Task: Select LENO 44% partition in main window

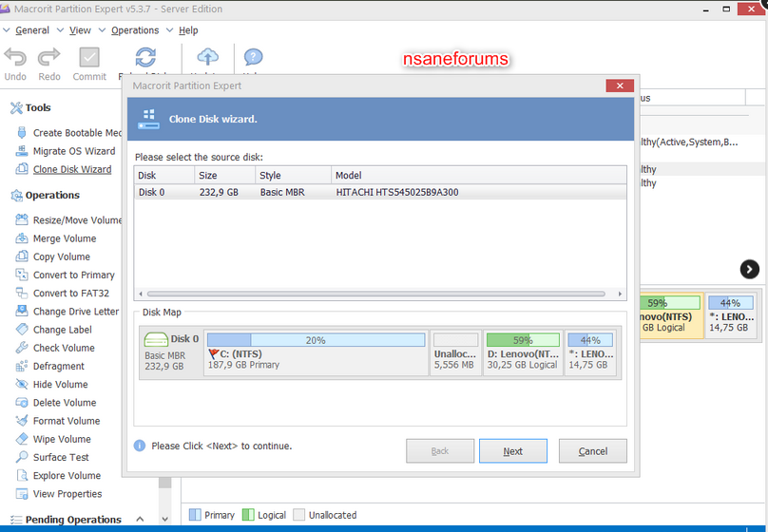Action: click(x=731, y=315)
